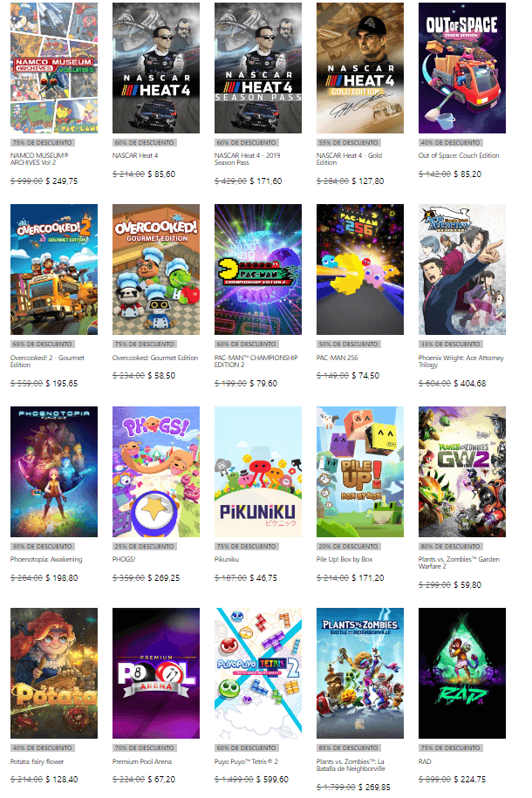This screenshot has height=798, width=532.
Task: Open the Pikuniku cover image
Action: 258,471
